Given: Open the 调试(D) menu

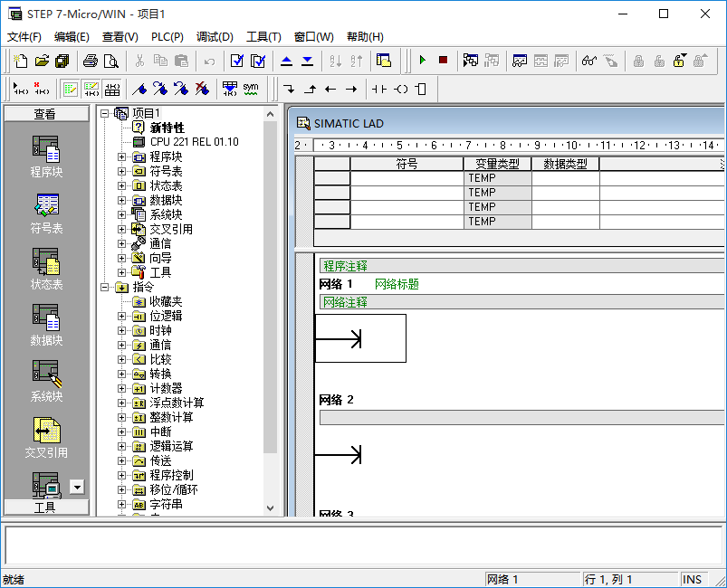Looking at the screenshot, I should 215,37.
